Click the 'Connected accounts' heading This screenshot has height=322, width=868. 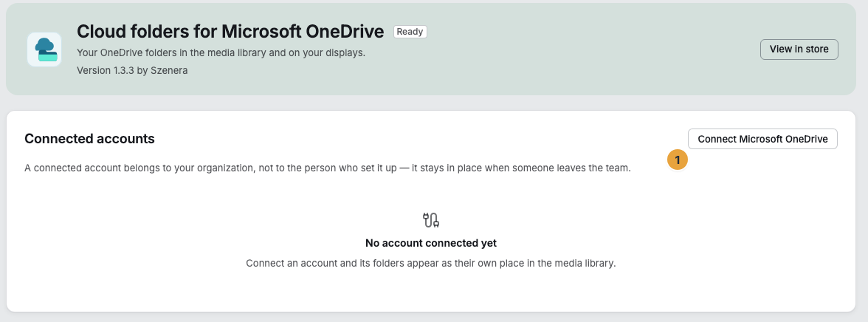[90, 139]
